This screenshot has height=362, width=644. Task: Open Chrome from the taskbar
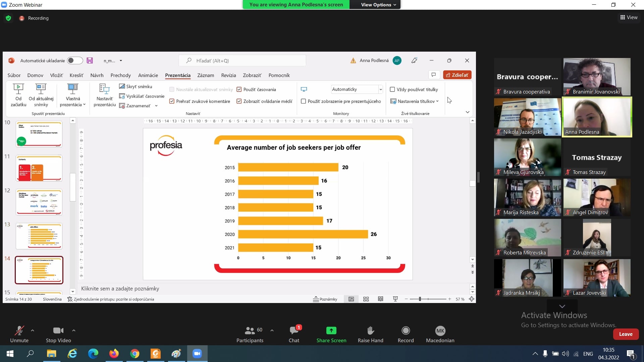click(135, 354)
